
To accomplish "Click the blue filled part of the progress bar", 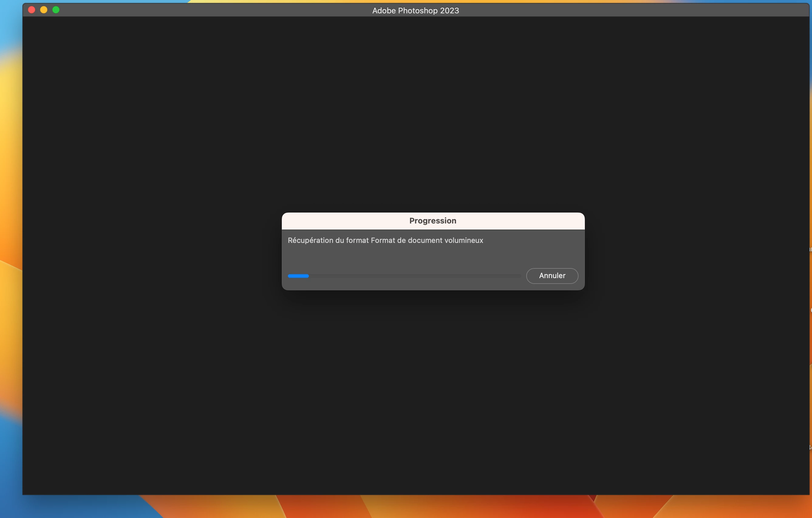I will tap(298, 276).
